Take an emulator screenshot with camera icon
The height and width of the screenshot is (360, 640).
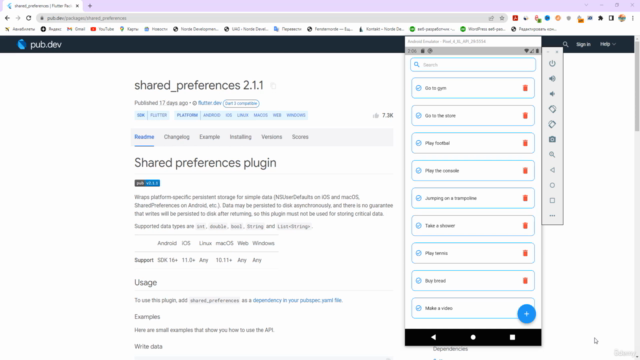pyautogui.click(x=552, y=140)
